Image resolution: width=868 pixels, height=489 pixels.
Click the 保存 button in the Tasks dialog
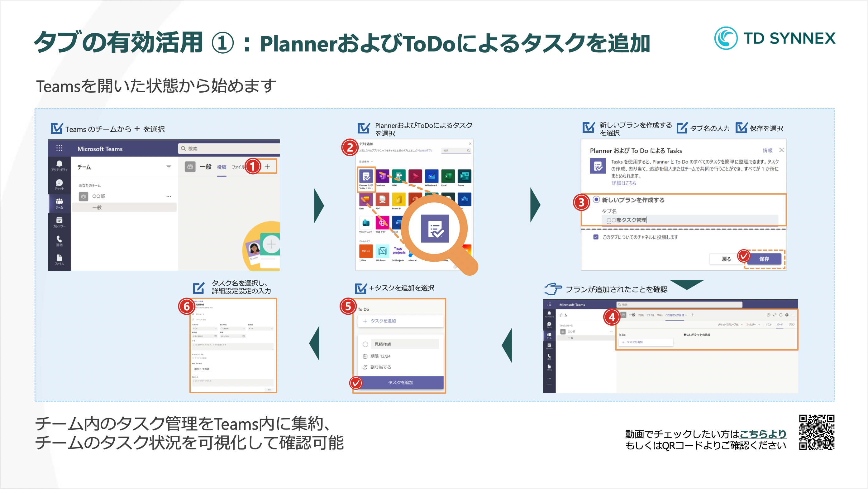point(764,259)
